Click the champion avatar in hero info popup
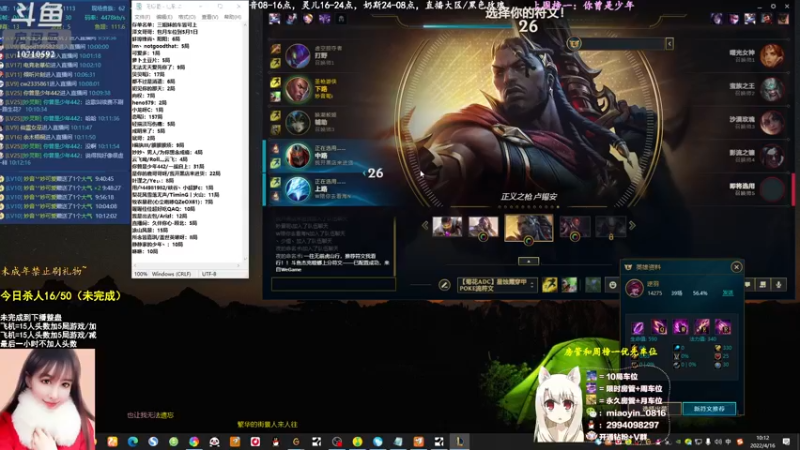This screenshot has width=800, height=450. (635, 288)
